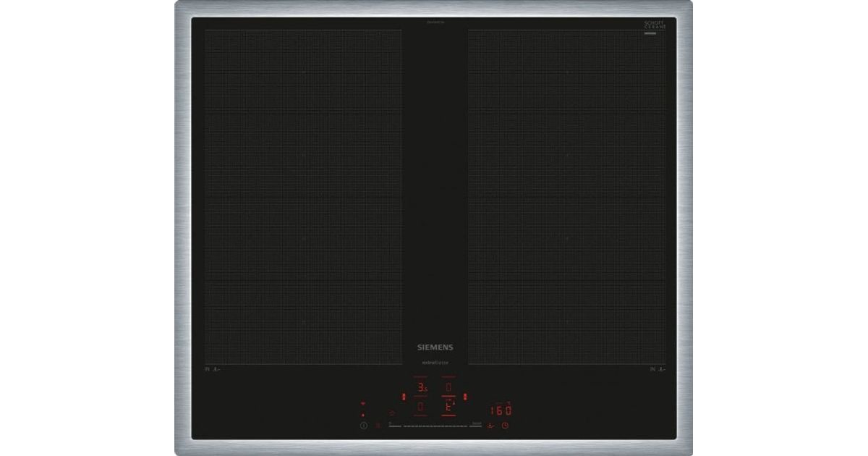
Task: Tap the 160 timer display
Action: [499, 410]
